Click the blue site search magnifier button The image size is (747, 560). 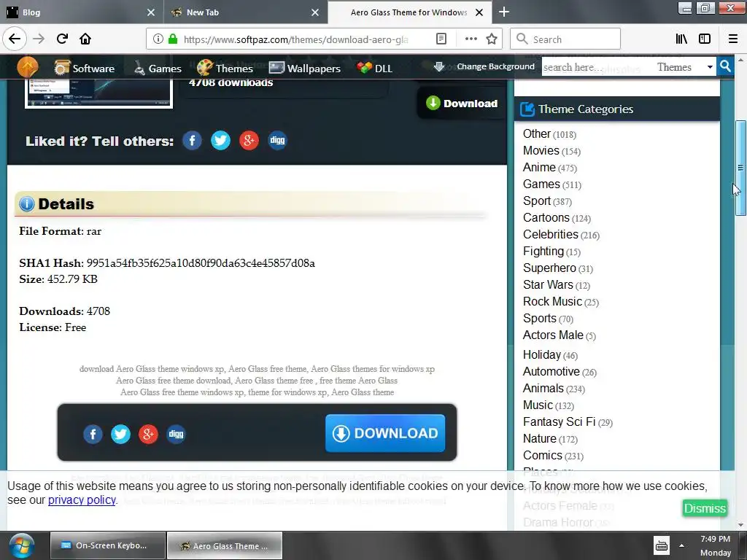click(726, 66)
